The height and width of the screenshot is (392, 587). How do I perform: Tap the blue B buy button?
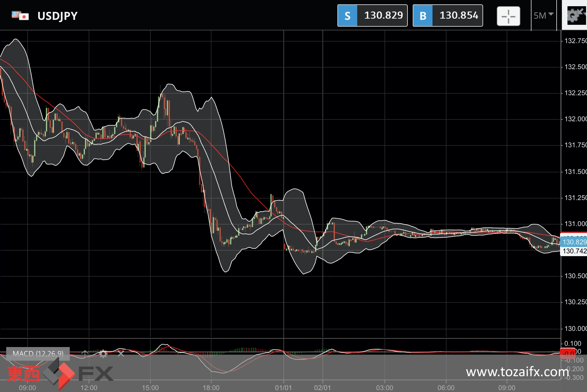pyautogui.click(x=423, y=16)
